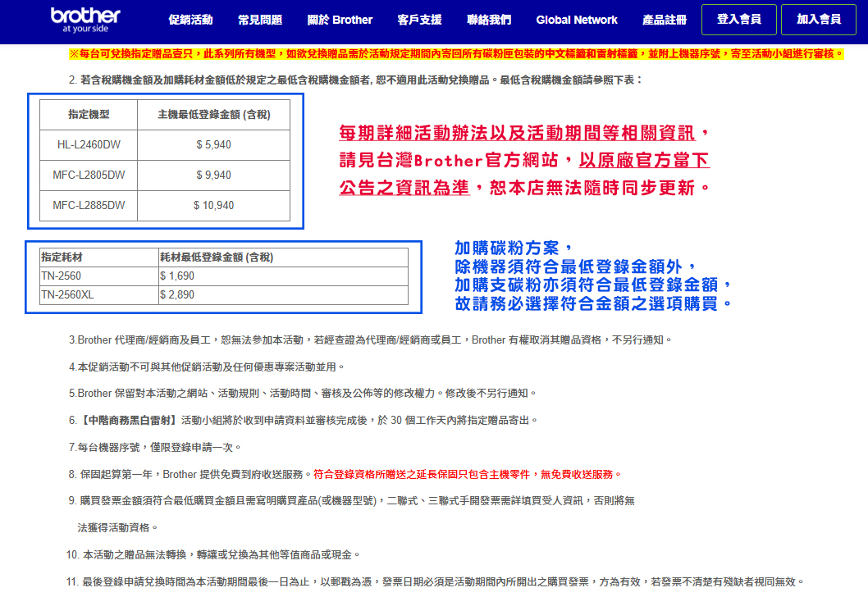Select the TN-2560 consumable cell
This screenshot has height=597, width=868.
tap(62, 276)
